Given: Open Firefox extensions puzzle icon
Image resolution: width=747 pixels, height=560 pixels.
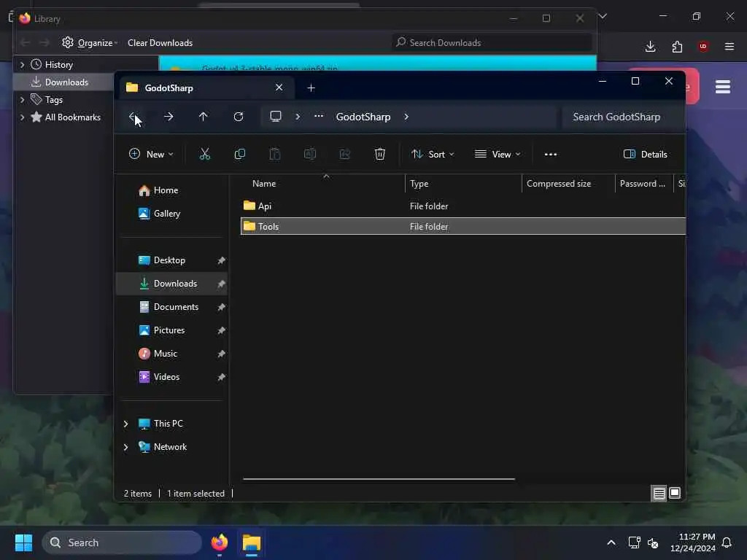Looking at the screenshot, I should pyautogui.click(x=677, y=47).
